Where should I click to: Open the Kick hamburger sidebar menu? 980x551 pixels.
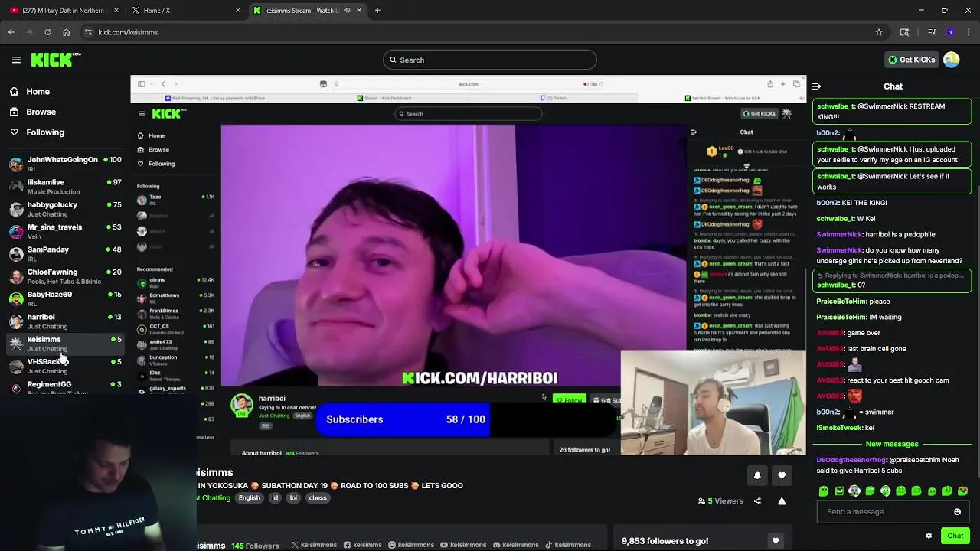coord(16,60)
